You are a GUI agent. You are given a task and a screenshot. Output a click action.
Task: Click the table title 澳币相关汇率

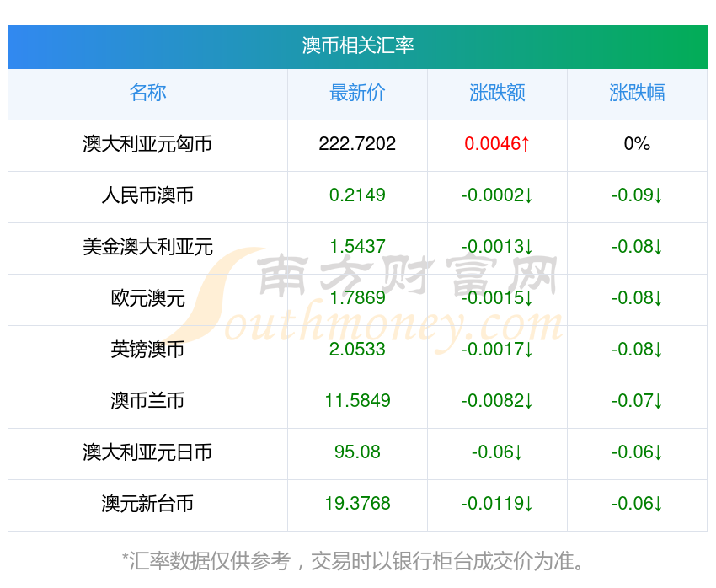click(357, 45)
